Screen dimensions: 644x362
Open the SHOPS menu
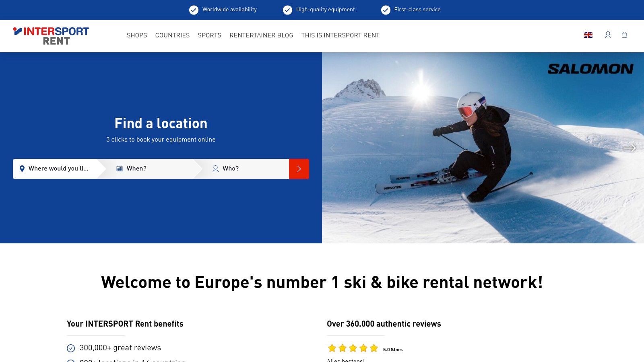137,35
